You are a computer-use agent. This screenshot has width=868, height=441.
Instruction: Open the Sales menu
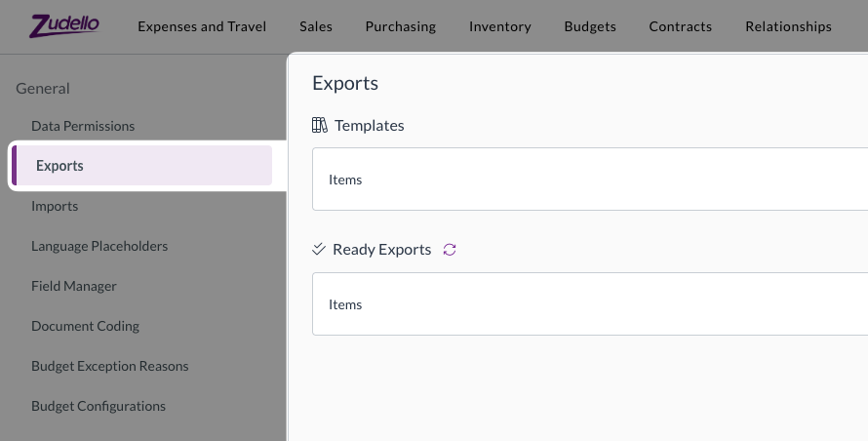pyautogui.click(x=316, y=26)
